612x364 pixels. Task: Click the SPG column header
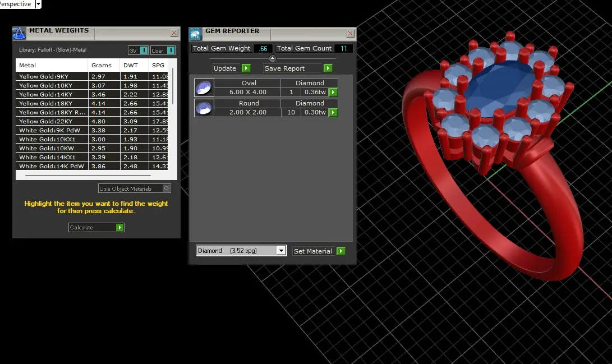[158, 65]
